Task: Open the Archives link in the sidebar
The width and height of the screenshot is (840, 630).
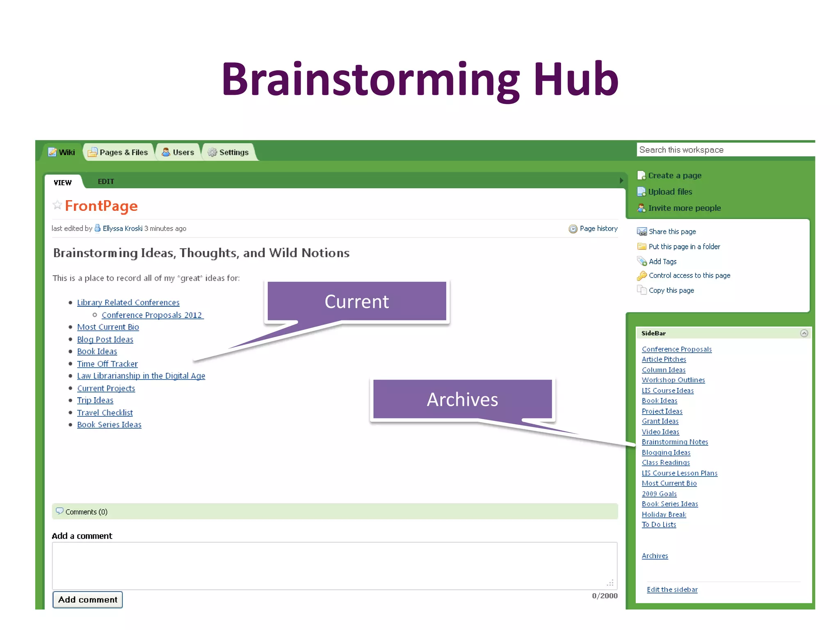Action: tap(655, 556)
